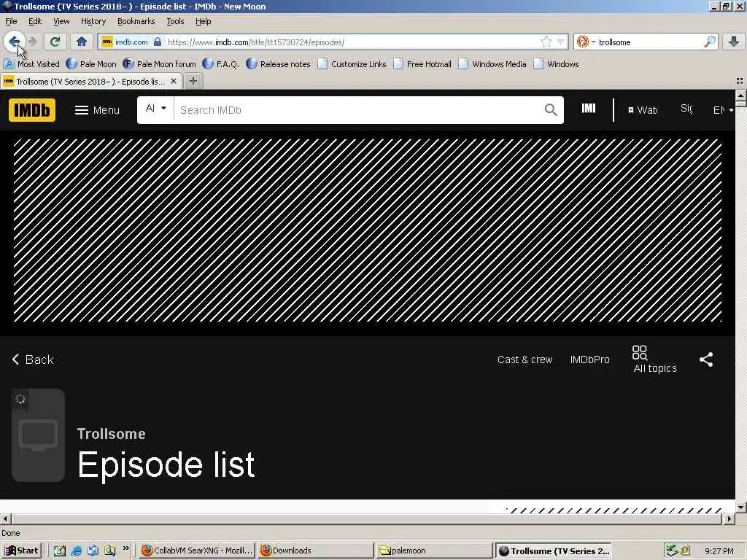The image size is (747, 560).
Task: Open the F.A.Q. bookmark
Action: [220, 64]
